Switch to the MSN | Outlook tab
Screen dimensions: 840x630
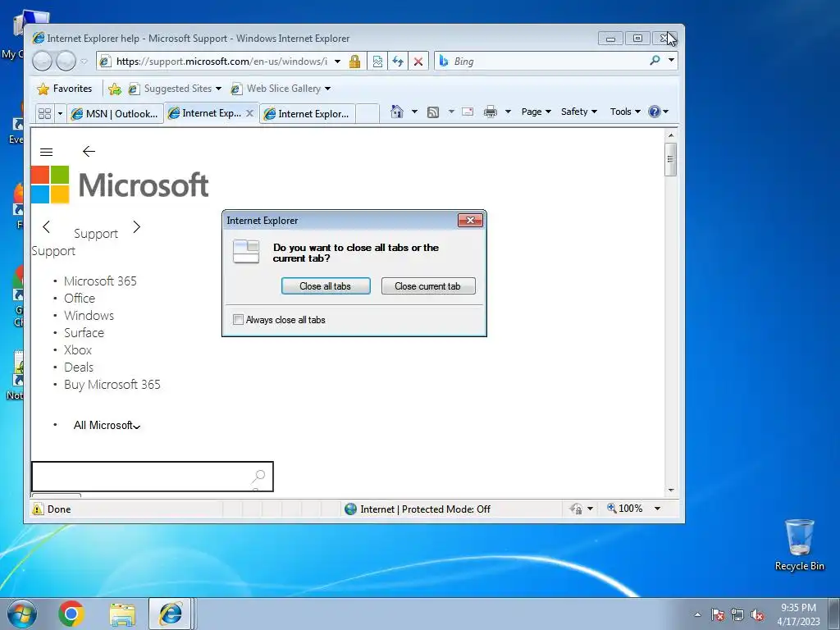pyautogui.click(x=115, y=113)
